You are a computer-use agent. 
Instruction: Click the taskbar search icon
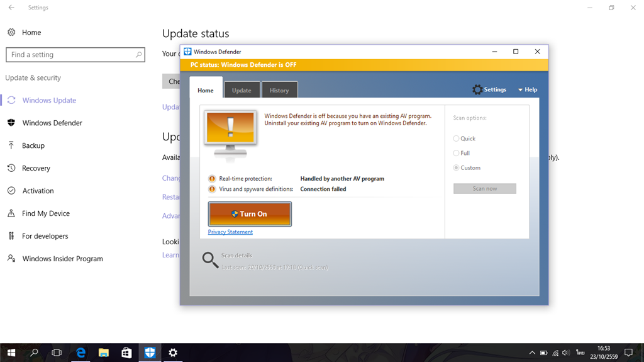[34, 353]
